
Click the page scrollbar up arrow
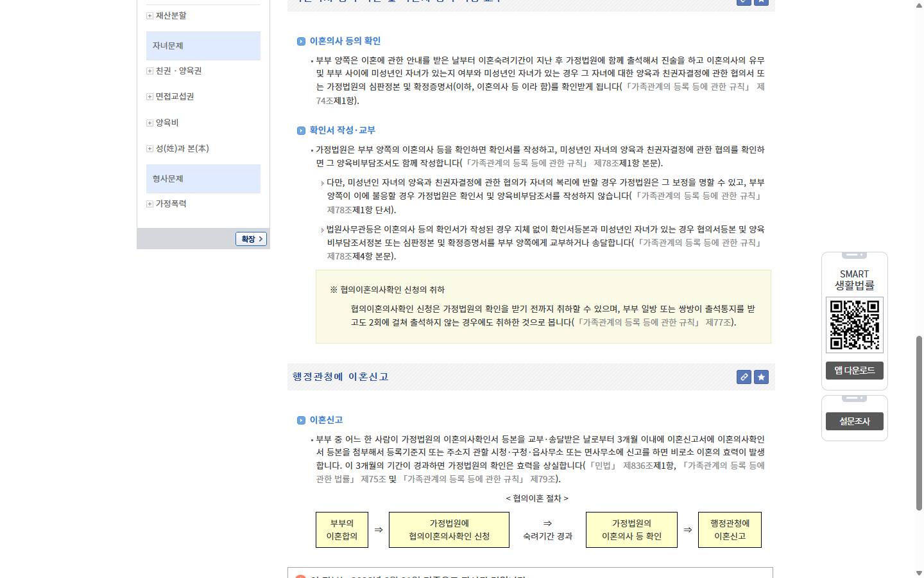pos(919,4)
